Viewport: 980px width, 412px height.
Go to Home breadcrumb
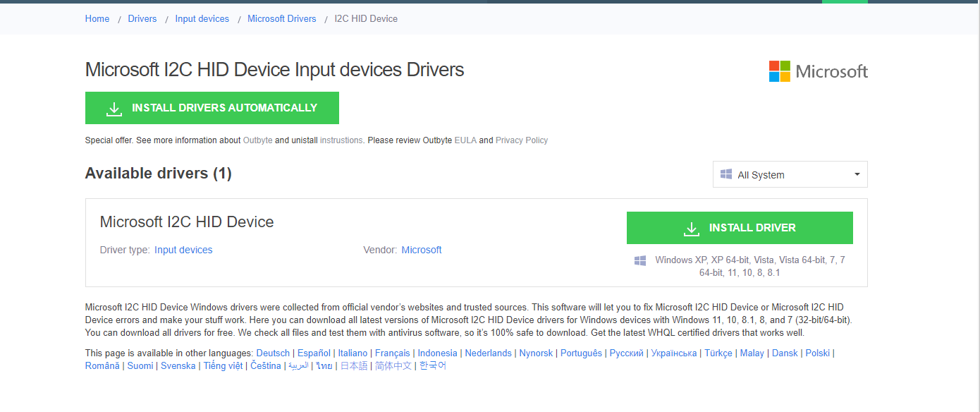tap(97, 19)
